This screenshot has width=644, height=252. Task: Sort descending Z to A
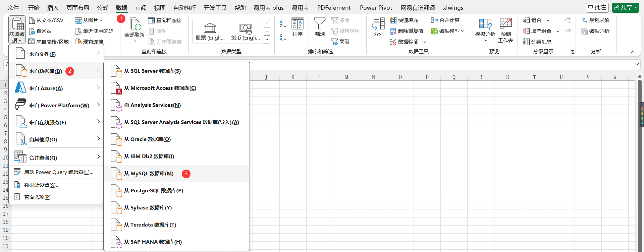(x=283, y=37)
